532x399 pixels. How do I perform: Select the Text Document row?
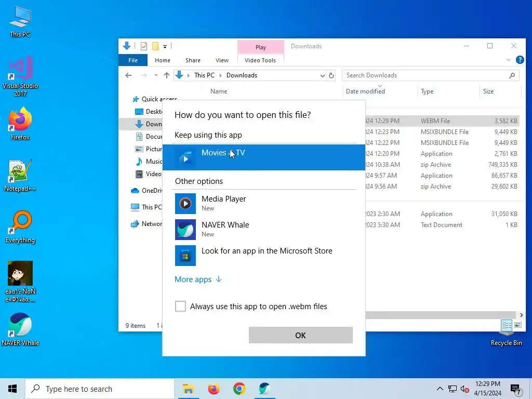(443, 225)
